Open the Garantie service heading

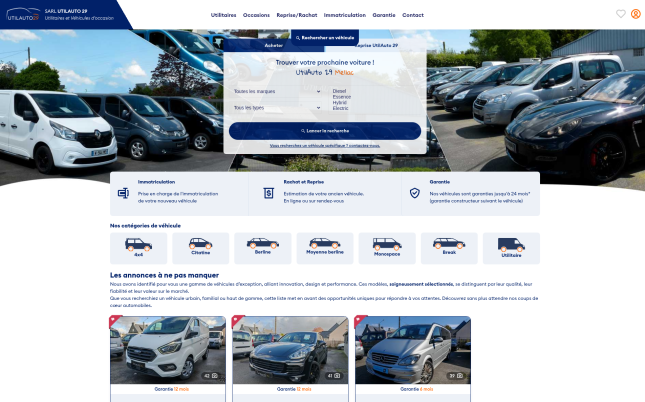440,182
